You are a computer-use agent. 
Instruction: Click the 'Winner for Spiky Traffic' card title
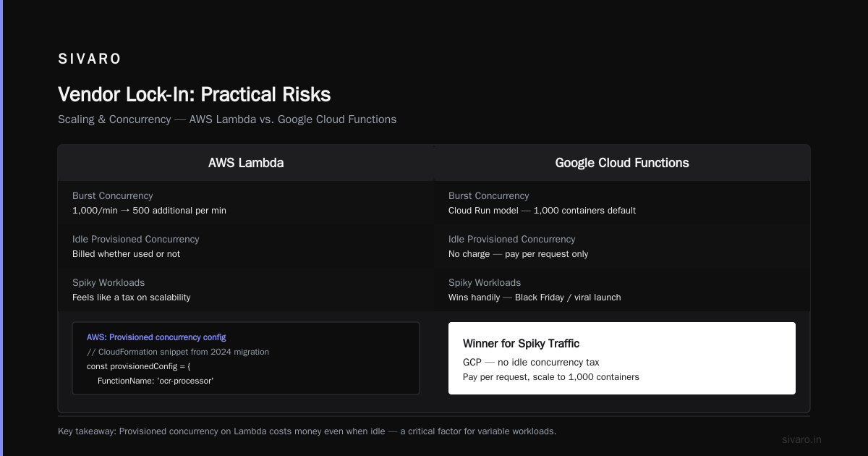[521, 344]
